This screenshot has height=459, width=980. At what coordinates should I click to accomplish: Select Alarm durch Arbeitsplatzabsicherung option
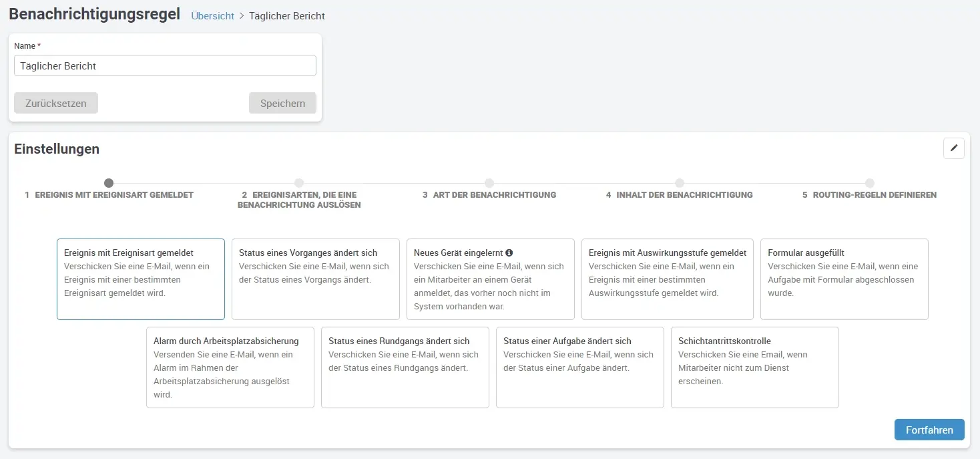point(230,367)
